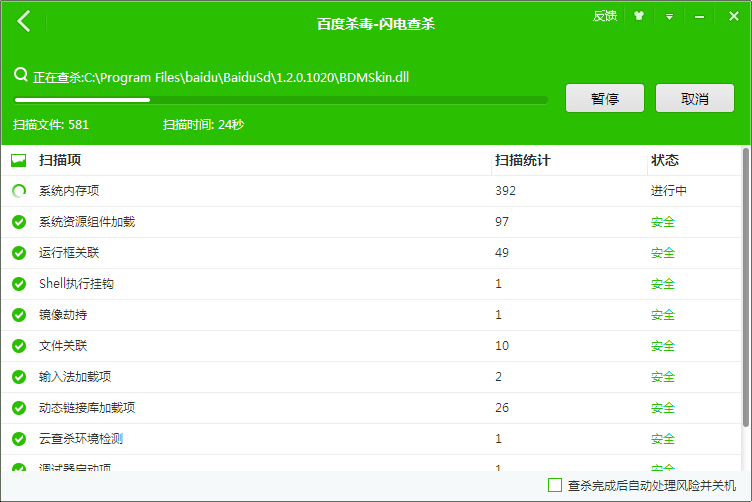Click the currently scanned file path text
Image resolution: width=752 pixels, height=502 pixels.
pos(221,77)
